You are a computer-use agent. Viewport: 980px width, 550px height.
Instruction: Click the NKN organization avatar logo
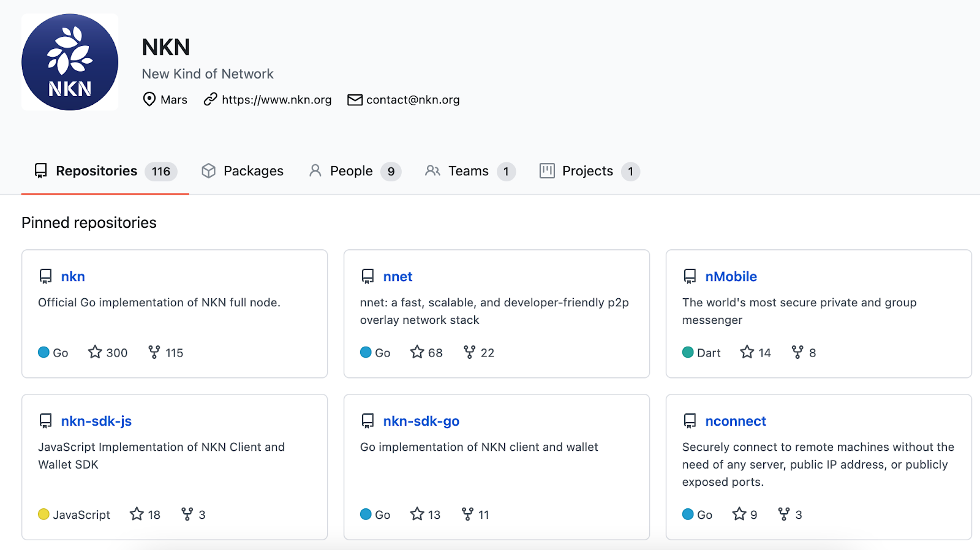[x=70, y=62]
